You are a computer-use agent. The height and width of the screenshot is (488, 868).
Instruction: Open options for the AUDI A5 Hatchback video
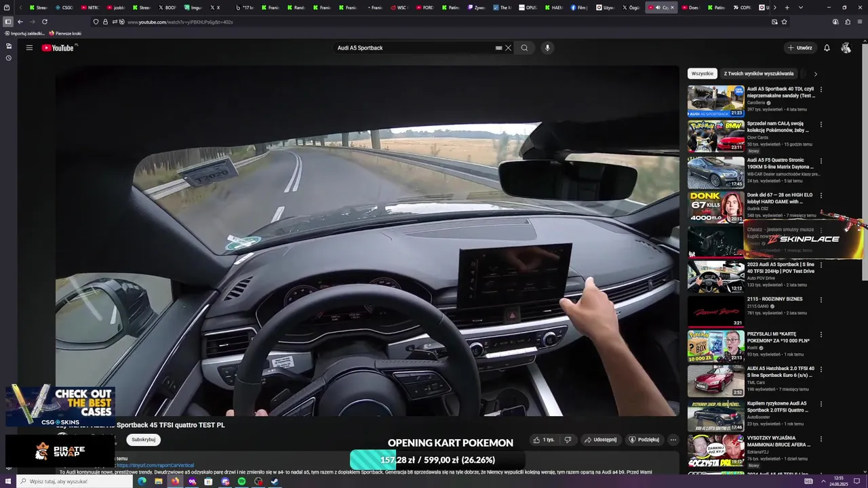(x=821, y=369)
